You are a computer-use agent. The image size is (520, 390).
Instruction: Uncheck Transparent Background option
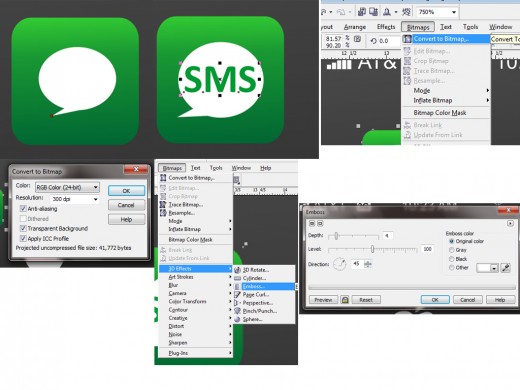tap(23, 228)
